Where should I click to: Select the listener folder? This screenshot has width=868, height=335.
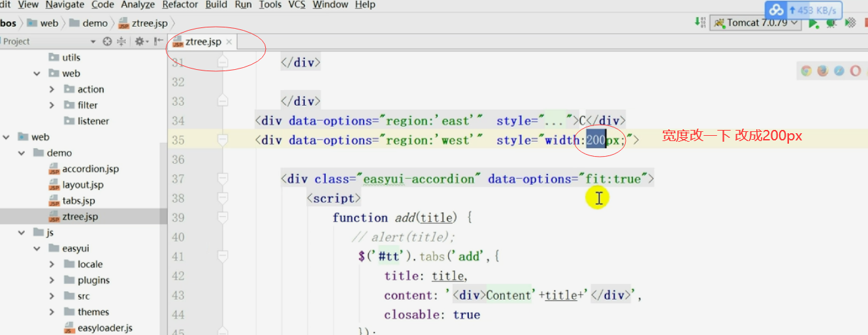tap(93, 121)
